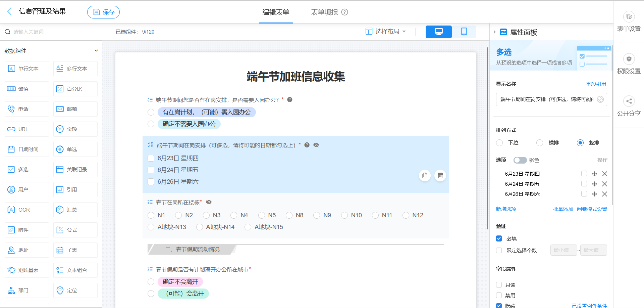The image size is (644, 308).
Task: Delete the selected field using the trash icon
Action: tap(440, 175)
